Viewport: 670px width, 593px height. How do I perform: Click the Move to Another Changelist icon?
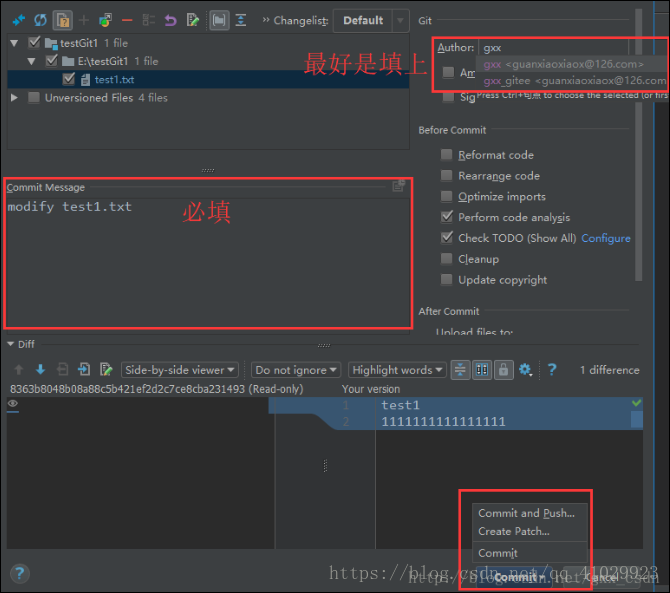pyautogui.click(x=105, y=20)
